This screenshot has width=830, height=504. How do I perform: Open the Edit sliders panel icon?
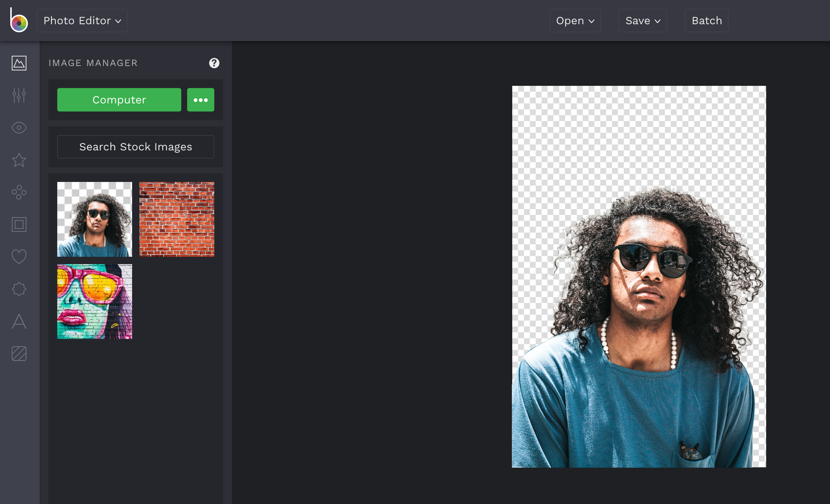[x=19, y=95]
